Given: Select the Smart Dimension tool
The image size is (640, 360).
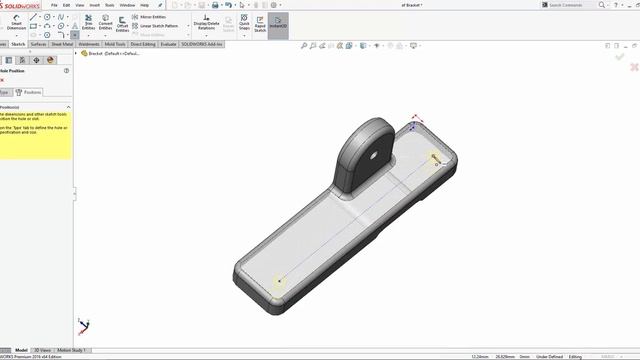Looking at the screenshot, I should [16, 22].
